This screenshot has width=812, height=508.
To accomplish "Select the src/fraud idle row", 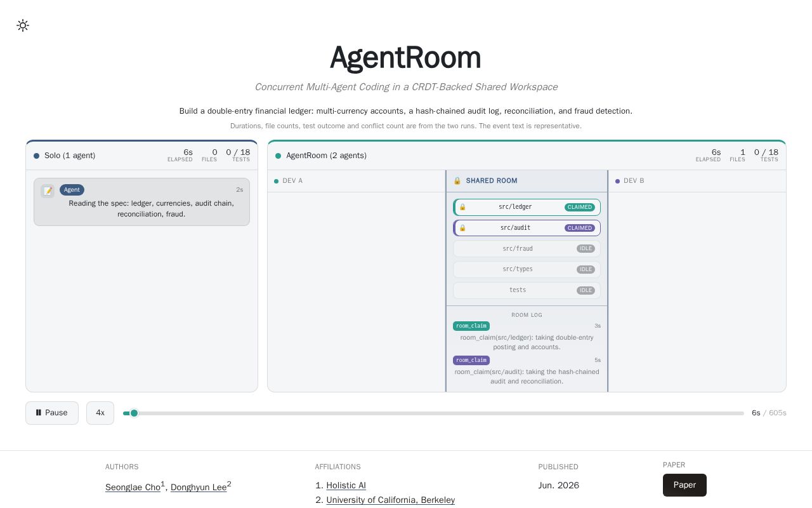I will point(527,249).
